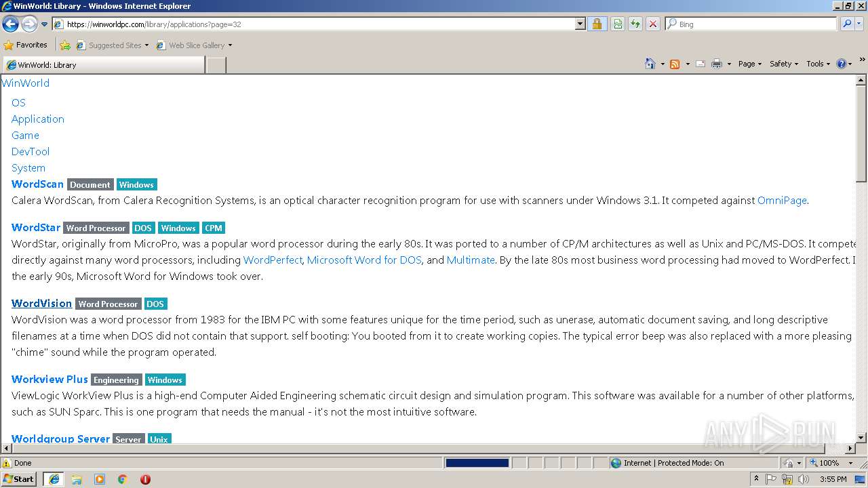Follow the Multimate link
This screenshot has height=488, width=868.
click(x=471, y=260)
